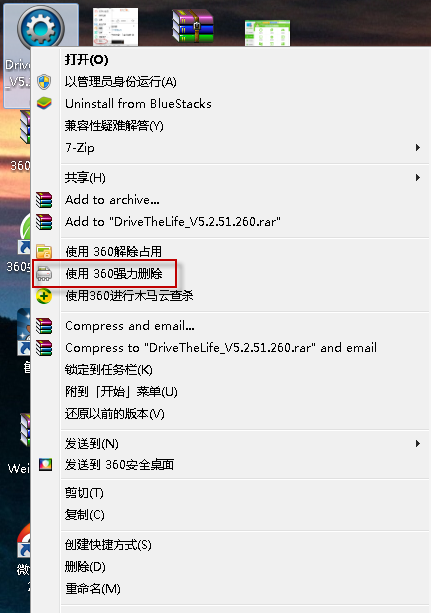Click the green 360 trojan scan icon
Viewport: 431px width, 613px height.
(x=44, y=296)
